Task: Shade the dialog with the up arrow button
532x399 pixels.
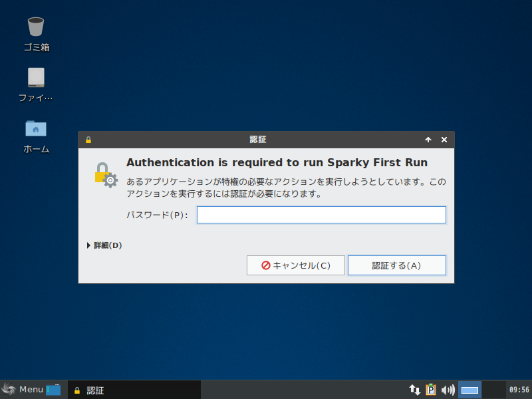Action: tap(428, 140)
